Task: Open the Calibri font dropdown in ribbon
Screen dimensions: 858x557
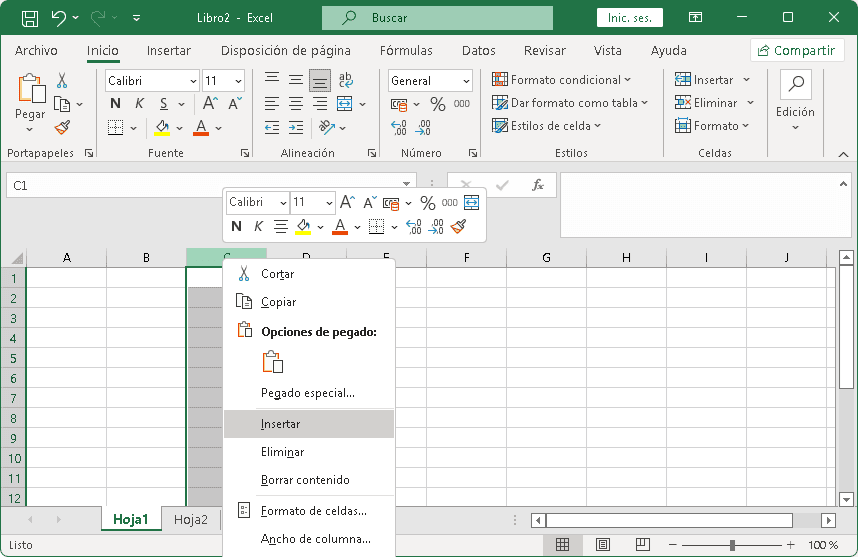Action: click(193, 81)
